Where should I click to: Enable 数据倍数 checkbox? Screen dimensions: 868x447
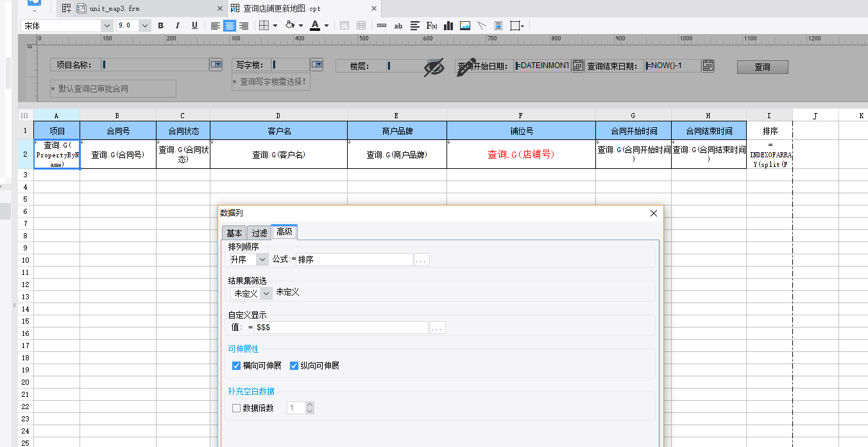(x=236, y=408)
